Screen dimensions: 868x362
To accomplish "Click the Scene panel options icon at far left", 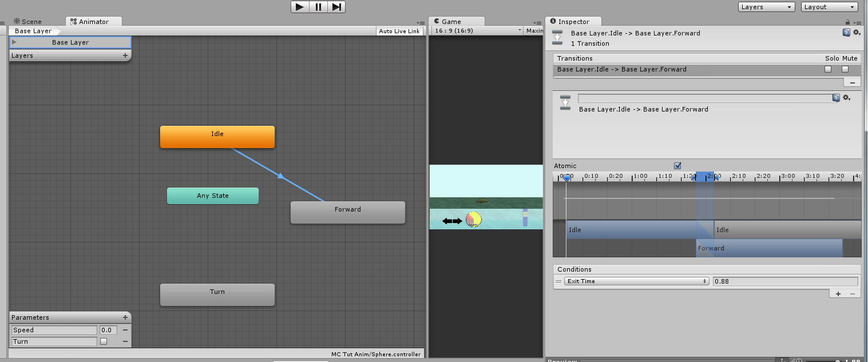I will (x=3, y=23).
